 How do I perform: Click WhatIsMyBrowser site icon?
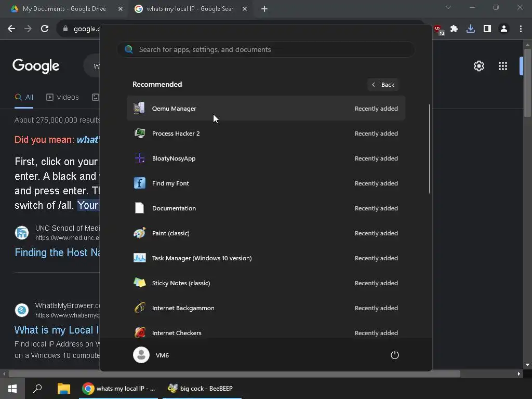tap(22, 310)
